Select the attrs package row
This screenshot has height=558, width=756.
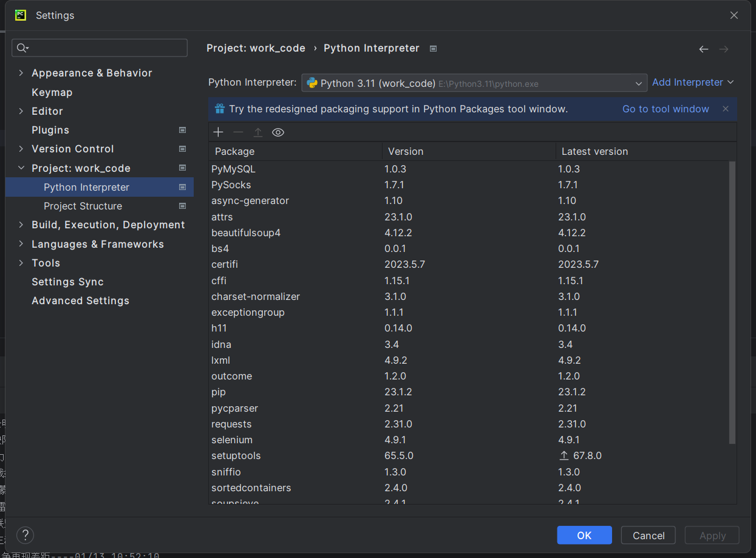[x=469, y=217]
